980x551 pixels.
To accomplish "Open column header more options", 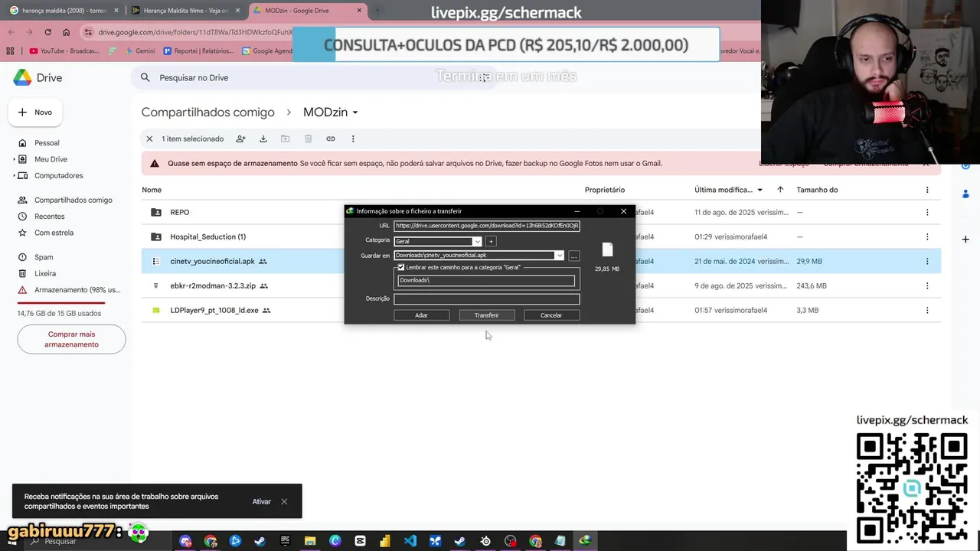I will (x=927, y=190).
